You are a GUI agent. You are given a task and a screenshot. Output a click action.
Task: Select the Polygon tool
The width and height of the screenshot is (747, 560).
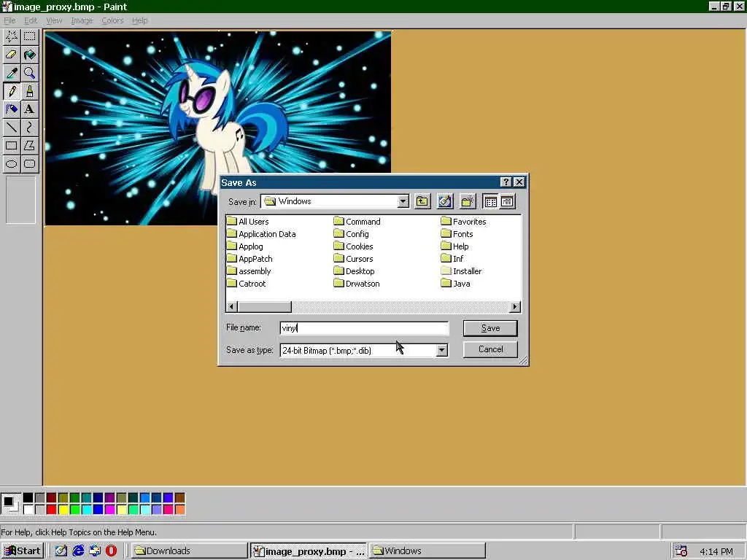pos(29,146)
